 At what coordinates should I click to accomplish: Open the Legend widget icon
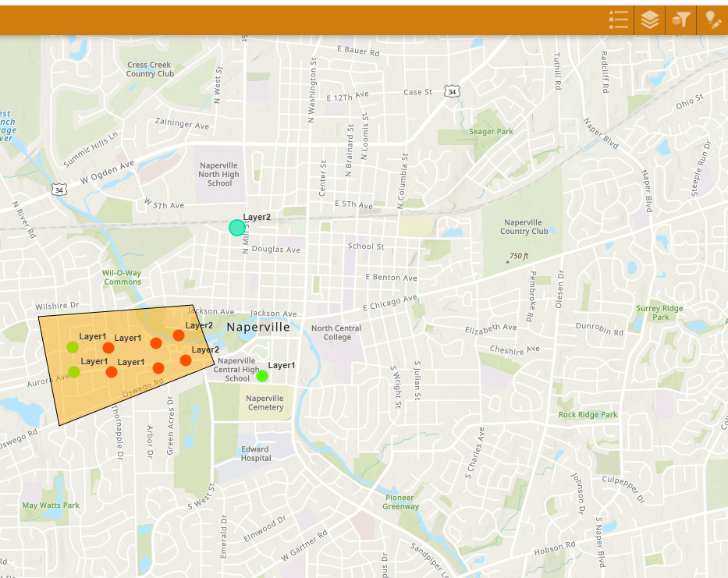click(x=619, y=20)
